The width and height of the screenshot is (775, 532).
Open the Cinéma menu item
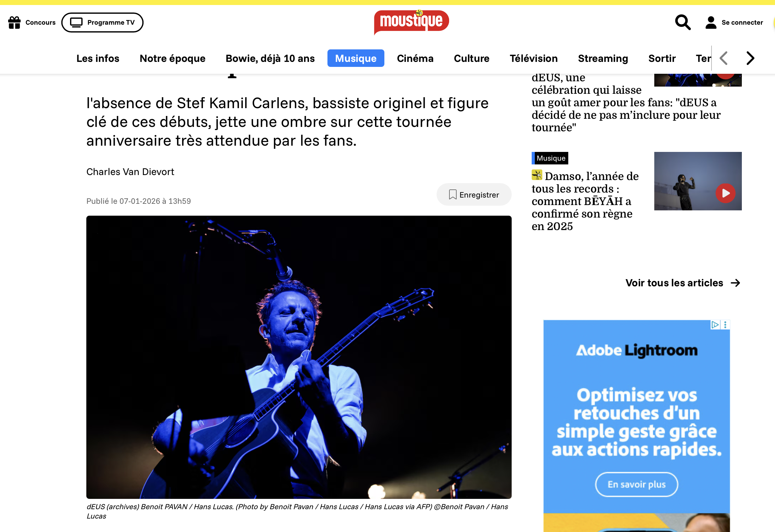click(415, 58)
